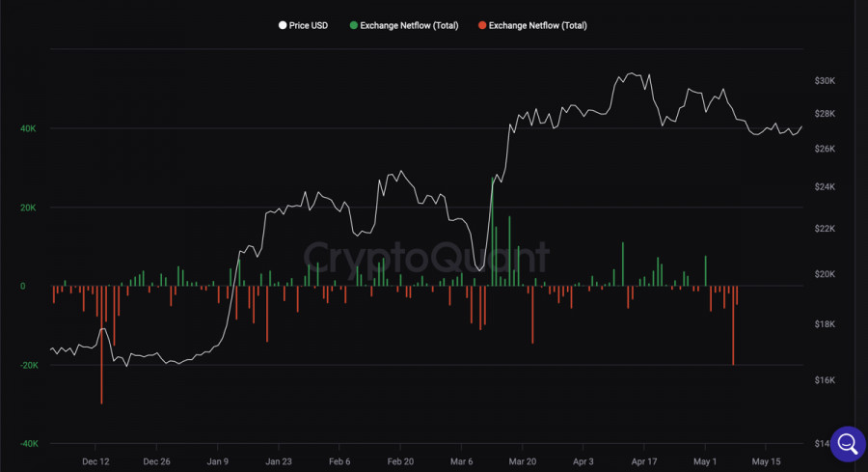Click the green 40K netflow axis label

(x=27, y=128)
